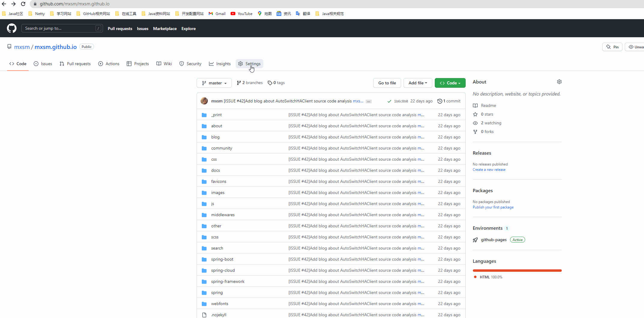This screenshot has height=318, width=644.
Task: Open the green Code download dropdown
Action: click(x=450, y=83)
